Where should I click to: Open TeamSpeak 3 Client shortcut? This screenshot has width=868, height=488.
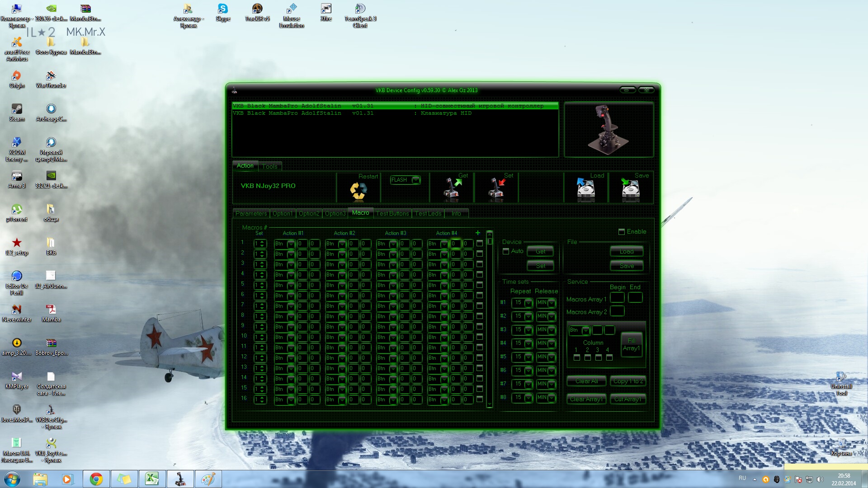[360, 15]
